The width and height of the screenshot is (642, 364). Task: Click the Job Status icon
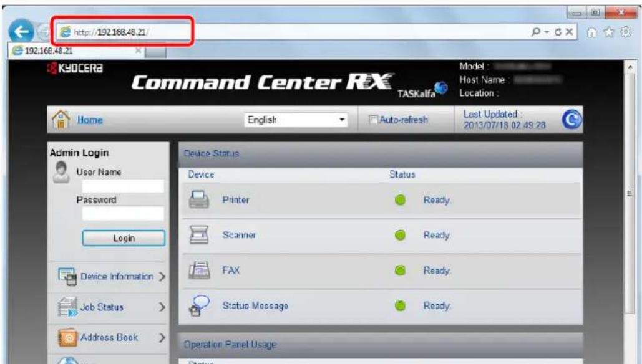[67, 307]
